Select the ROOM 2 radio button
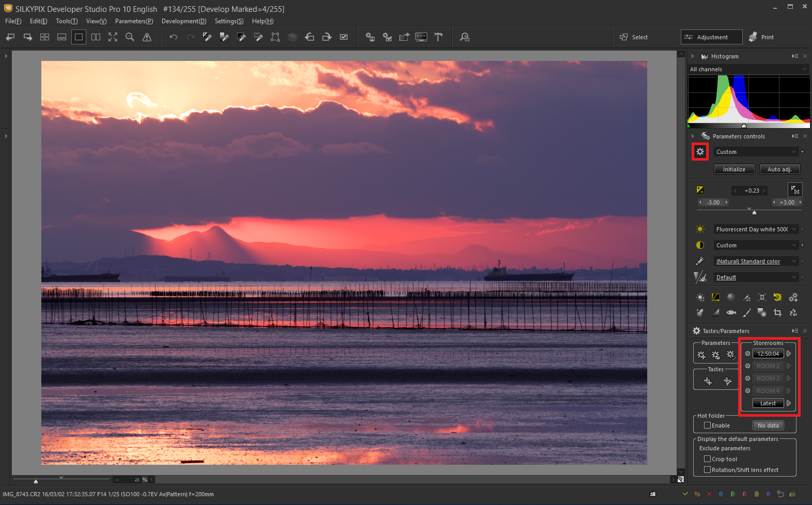The width and height of the screenshot is (812, 505). coord(747,366)
